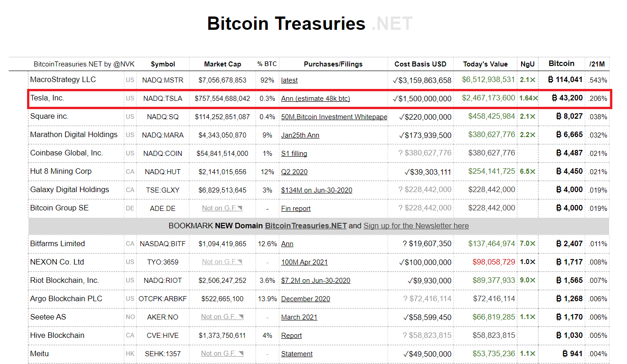Click the 'NADQ:MSTR' symbol cell

(x=163, y=80)
